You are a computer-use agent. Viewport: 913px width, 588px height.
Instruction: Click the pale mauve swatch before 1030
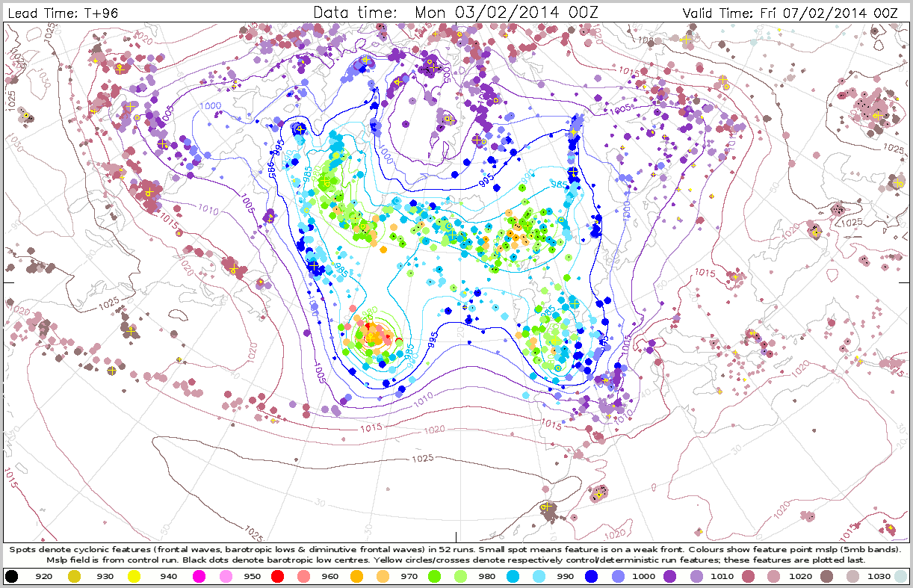tap(852, 576)
